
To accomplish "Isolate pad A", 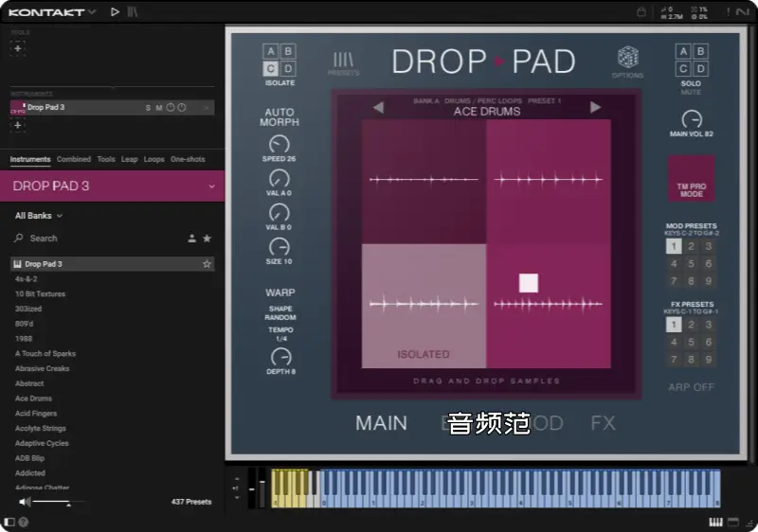I will click(x=271, y=52).
